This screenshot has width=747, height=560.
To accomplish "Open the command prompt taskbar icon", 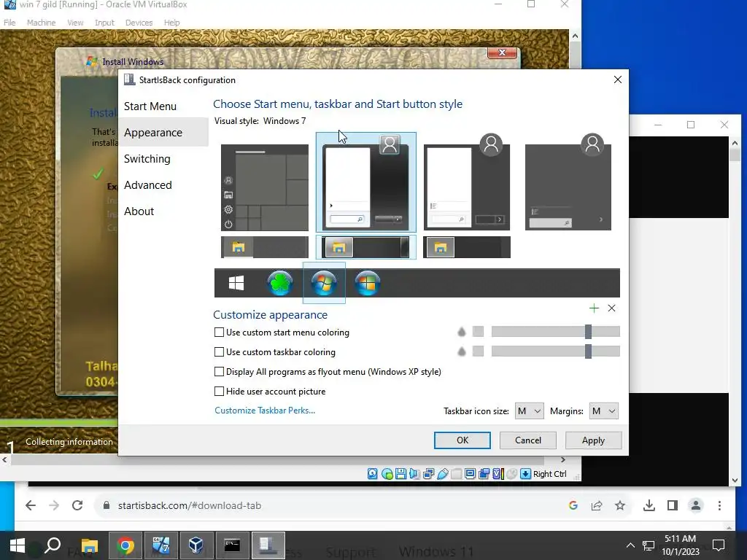I will (x=232, y=545).
